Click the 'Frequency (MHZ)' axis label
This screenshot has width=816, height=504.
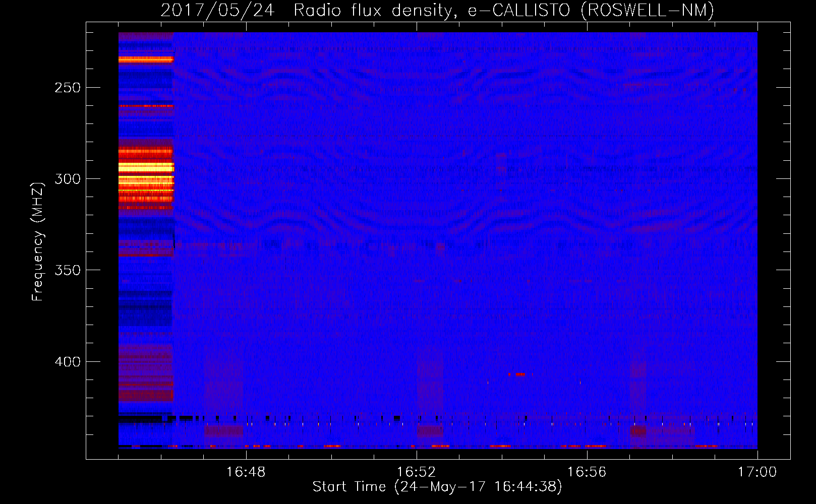[x=38, y=241]
